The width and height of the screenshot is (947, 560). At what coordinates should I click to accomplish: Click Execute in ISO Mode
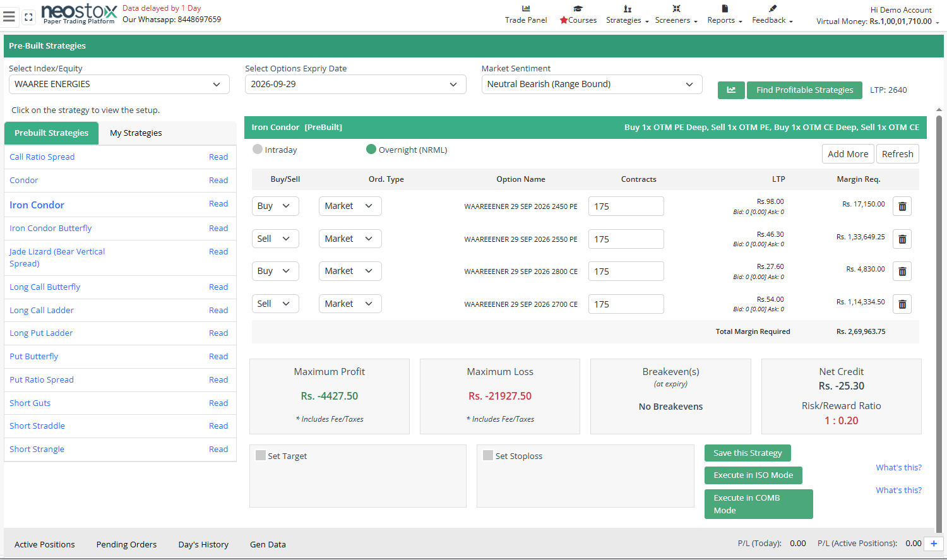click(753, 475)
